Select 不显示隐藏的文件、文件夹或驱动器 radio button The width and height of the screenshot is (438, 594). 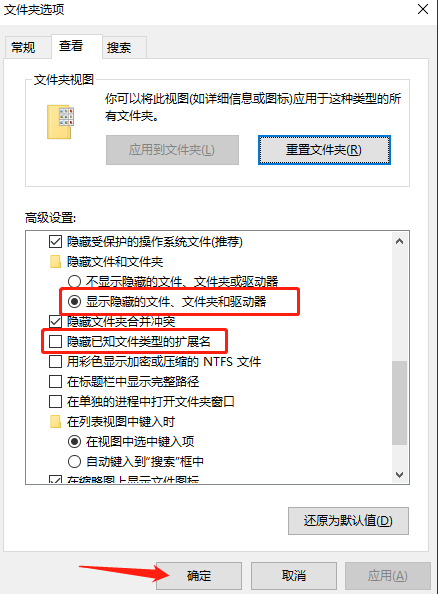tap(74, 281)
